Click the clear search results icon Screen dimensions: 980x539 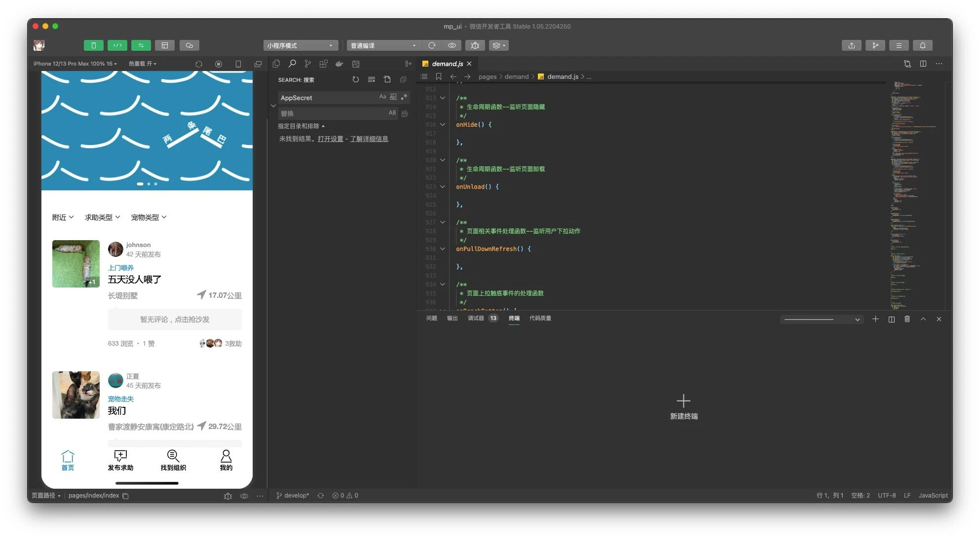pos(371,79)
